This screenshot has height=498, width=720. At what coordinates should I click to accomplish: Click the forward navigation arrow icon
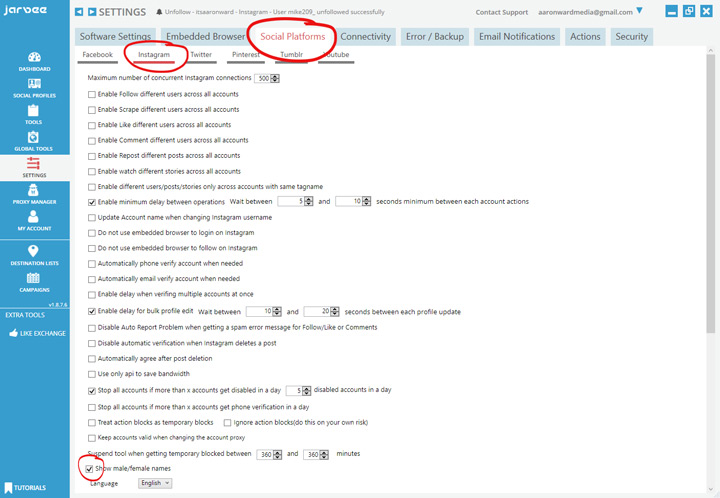(x=92, y=12)
